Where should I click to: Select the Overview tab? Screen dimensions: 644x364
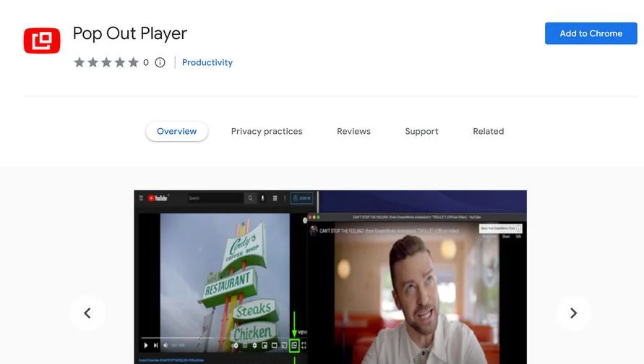tap(176, 131)
